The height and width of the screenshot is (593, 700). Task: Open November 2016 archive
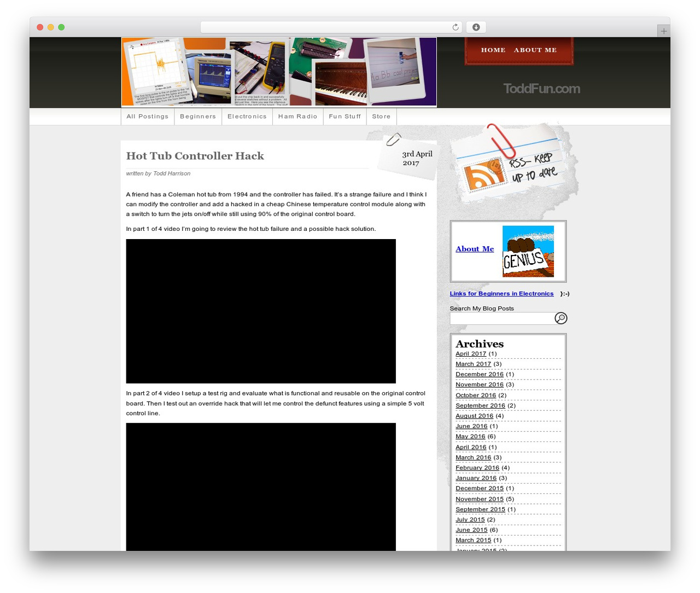(480, 385)
